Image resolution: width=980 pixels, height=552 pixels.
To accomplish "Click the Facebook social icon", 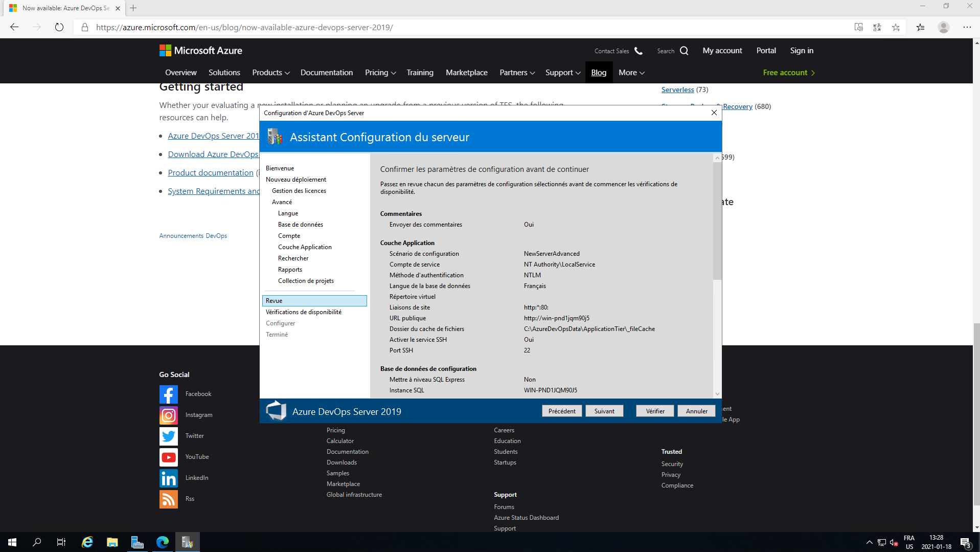I will (168, 394).
